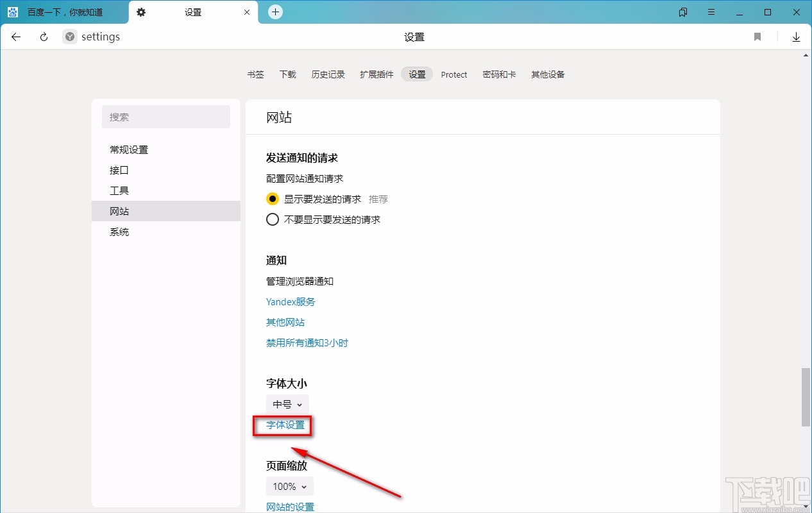This screenshot has width=812, height=513.
Task: Open a new tab with the plus button
Action: coord(275,12)
